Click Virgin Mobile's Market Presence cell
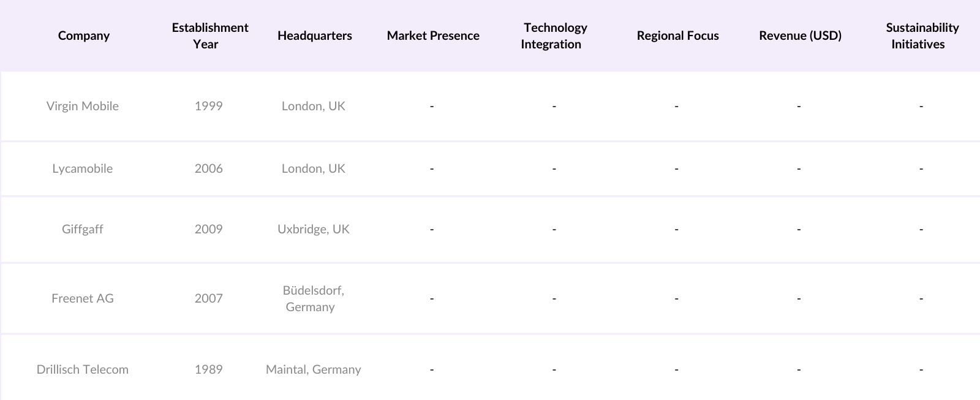980x400 pixels. 432,106
